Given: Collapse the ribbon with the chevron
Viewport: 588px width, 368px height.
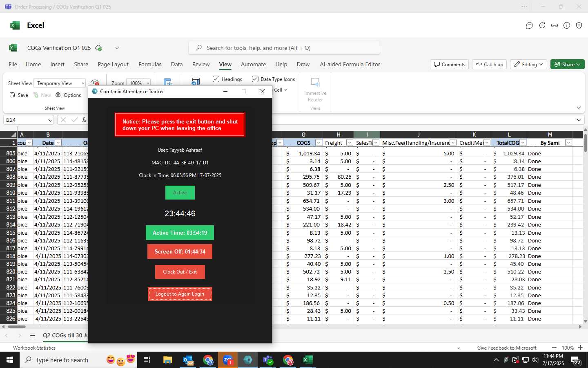Looking at the screenshot, I should pyautogui.click(x=579, y=108).
